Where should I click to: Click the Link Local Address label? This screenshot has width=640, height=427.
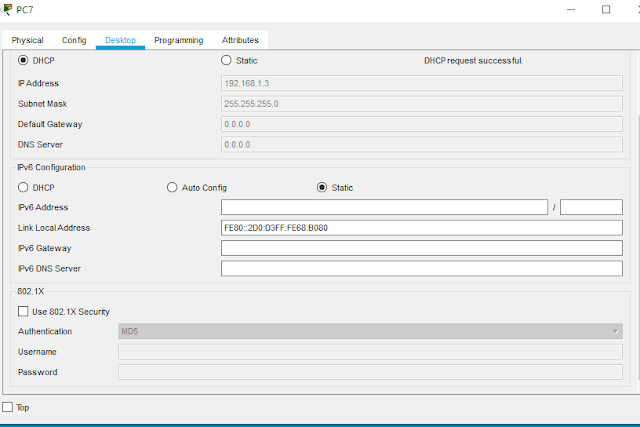point(54,228)
